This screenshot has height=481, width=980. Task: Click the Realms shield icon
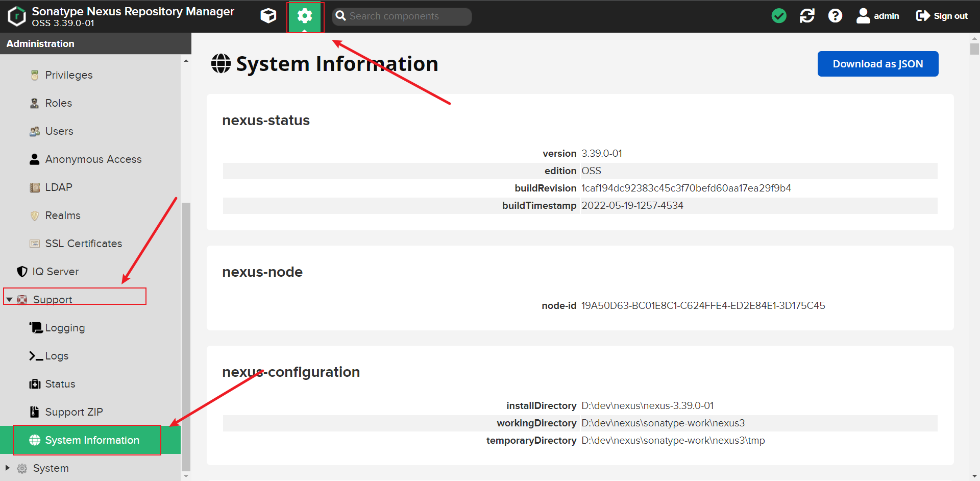tap(35, 215)
